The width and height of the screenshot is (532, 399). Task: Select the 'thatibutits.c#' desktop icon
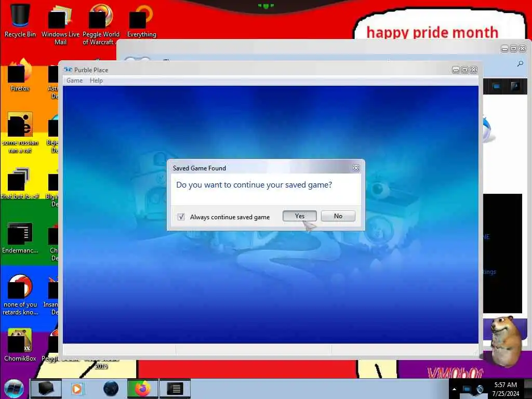20,183
